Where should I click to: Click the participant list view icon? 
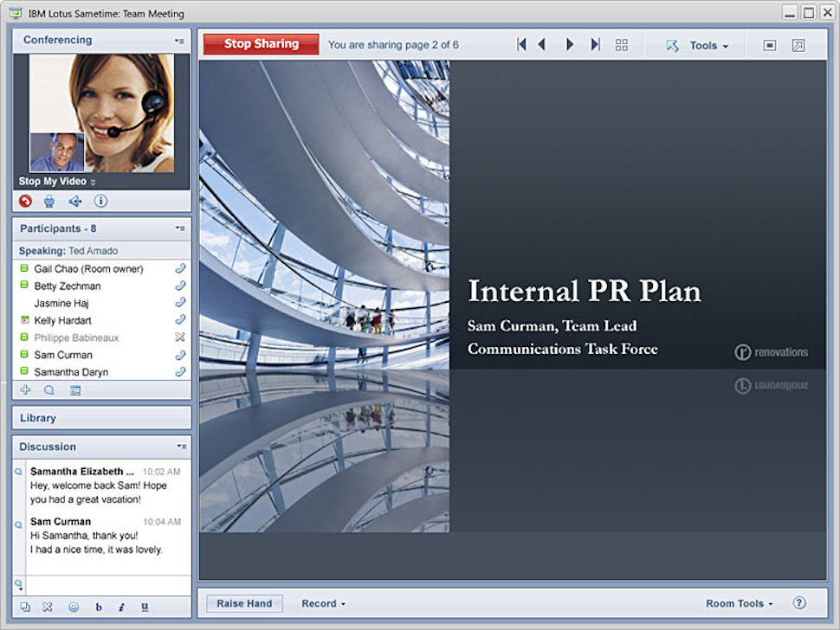pyautogui.click(x=75, y=390)
